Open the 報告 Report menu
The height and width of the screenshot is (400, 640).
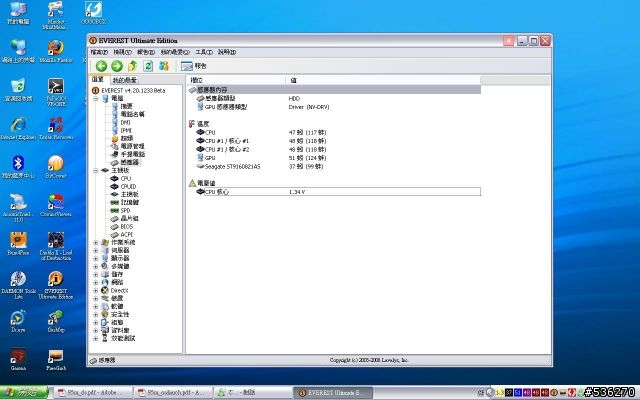146,52
